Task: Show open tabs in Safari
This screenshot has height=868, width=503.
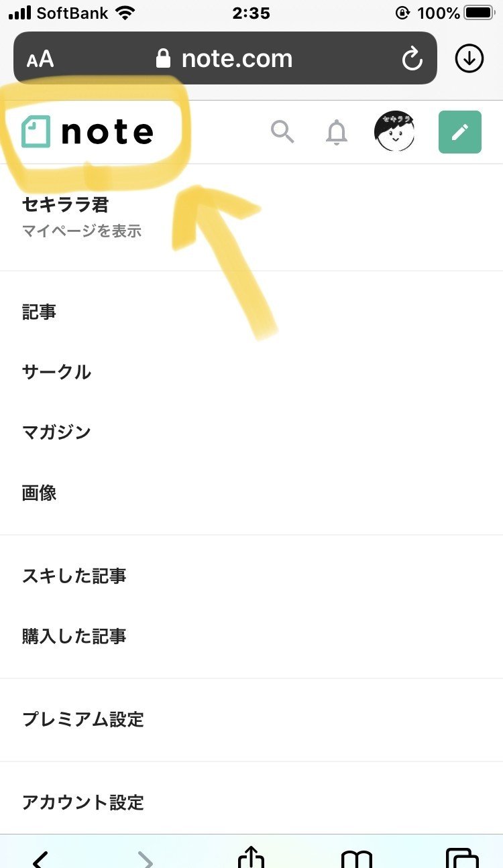Action: point(461,859)
